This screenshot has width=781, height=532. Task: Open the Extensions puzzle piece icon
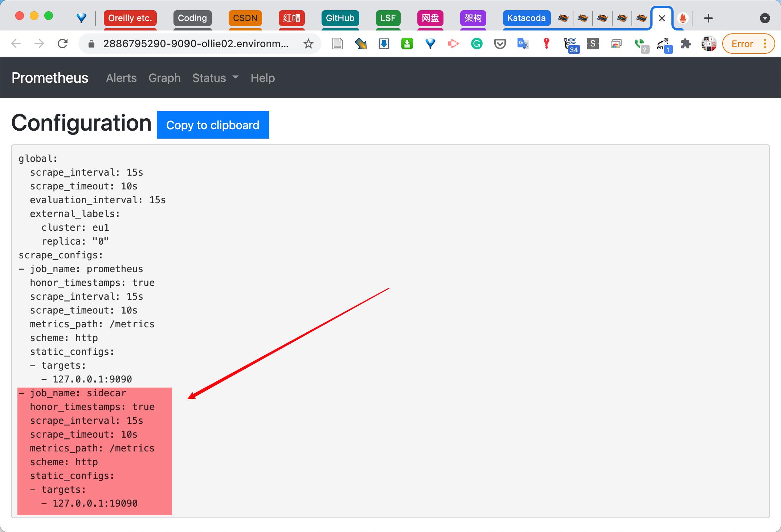pyautogui.click(x=686, y=44)
